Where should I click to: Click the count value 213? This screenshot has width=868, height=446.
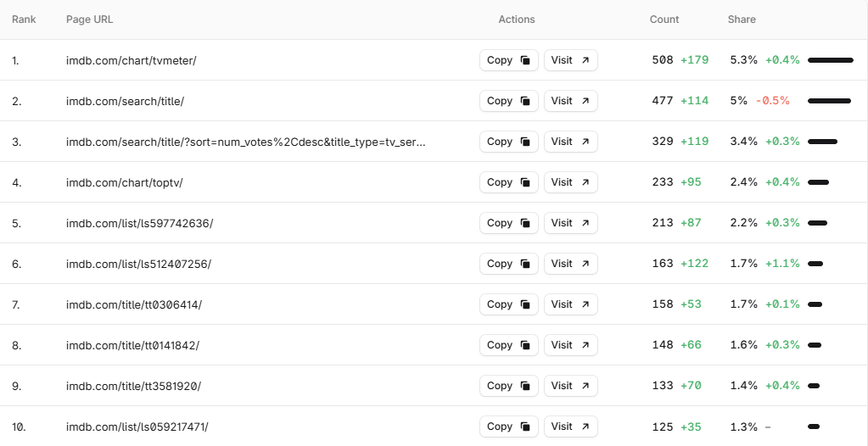663,222
